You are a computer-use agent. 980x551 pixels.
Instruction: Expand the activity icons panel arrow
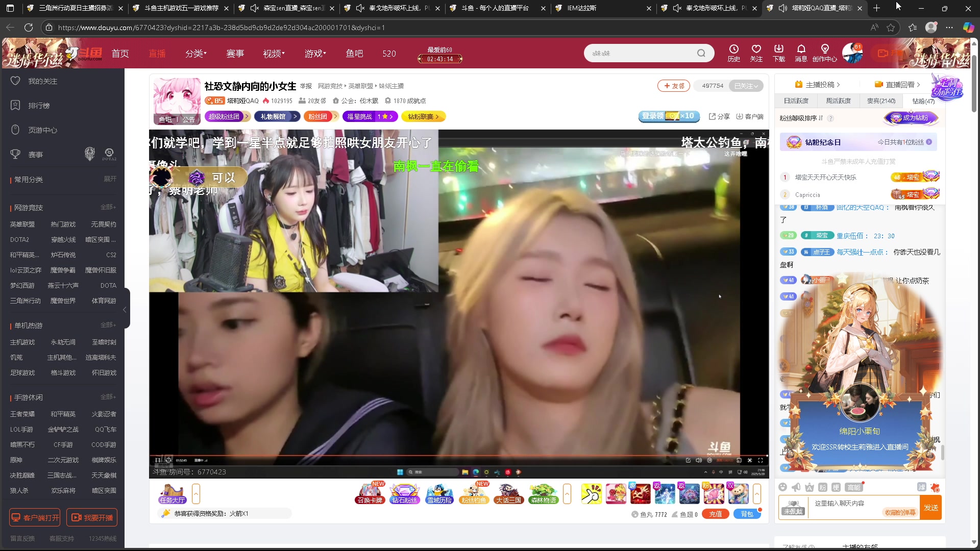(x=567, y=494)
